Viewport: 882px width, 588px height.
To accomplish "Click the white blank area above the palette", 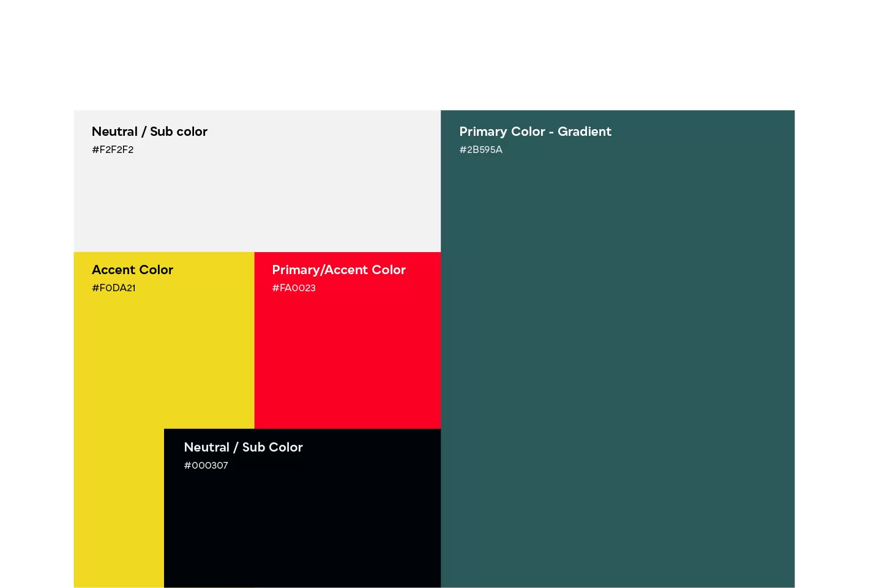I will pos(441,55).
